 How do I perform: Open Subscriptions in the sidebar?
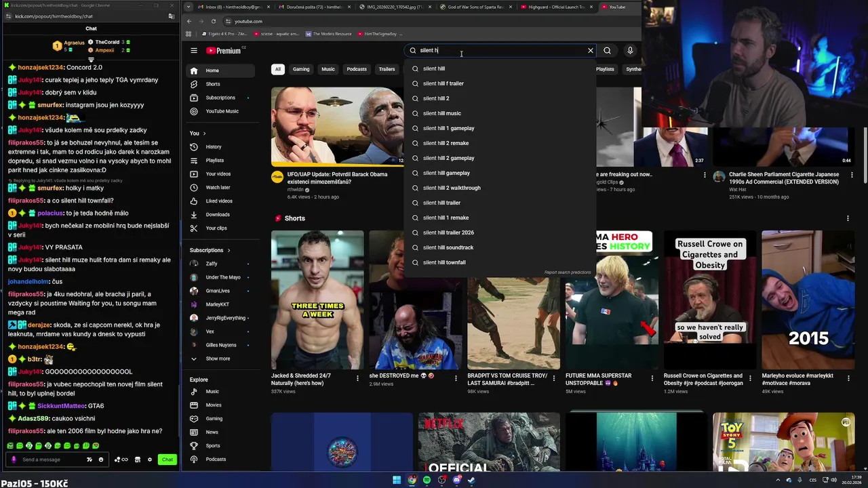[220, 98]
